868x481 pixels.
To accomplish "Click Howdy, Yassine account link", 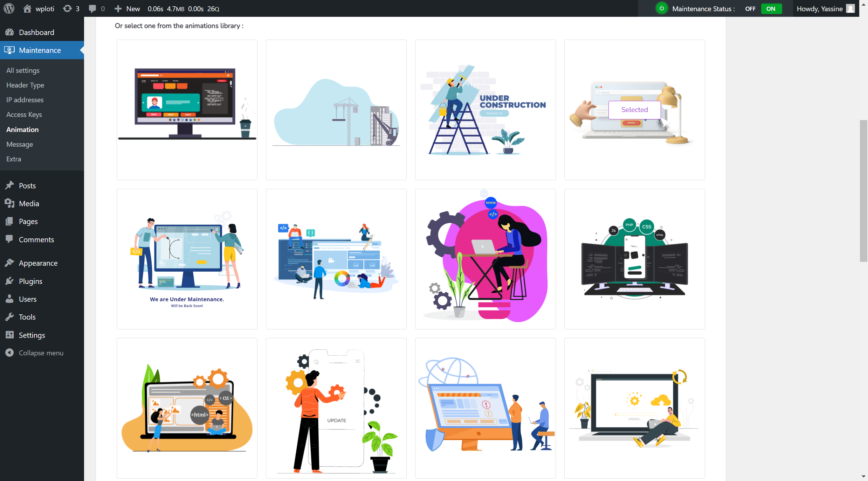I will 820,9.
